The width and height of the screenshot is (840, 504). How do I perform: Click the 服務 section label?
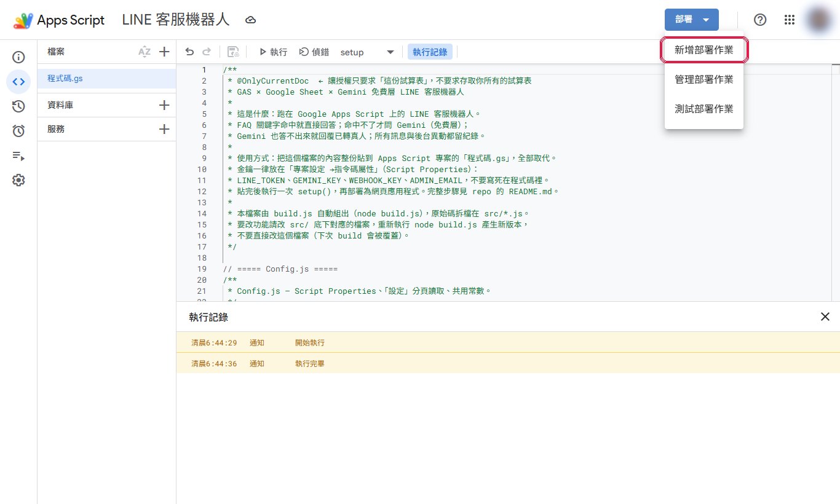[56, 129]
